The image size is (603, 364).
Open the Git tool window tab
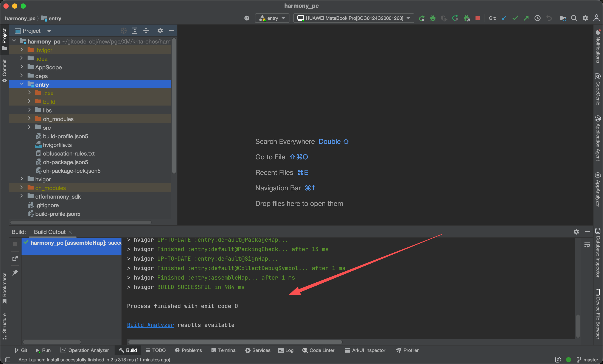pos(20,350)
